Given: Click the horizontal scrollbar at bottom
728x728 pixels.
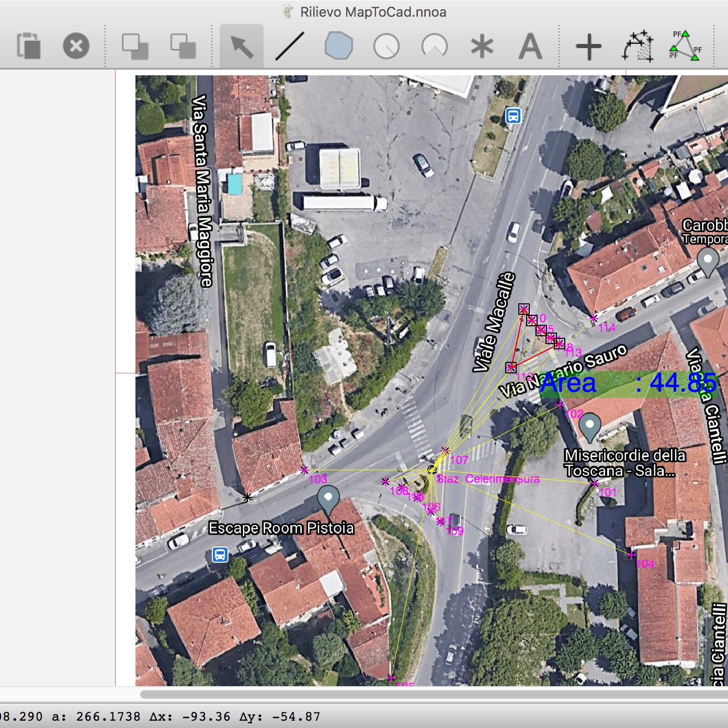Looking at the screenshot, I should click(433, 694).
